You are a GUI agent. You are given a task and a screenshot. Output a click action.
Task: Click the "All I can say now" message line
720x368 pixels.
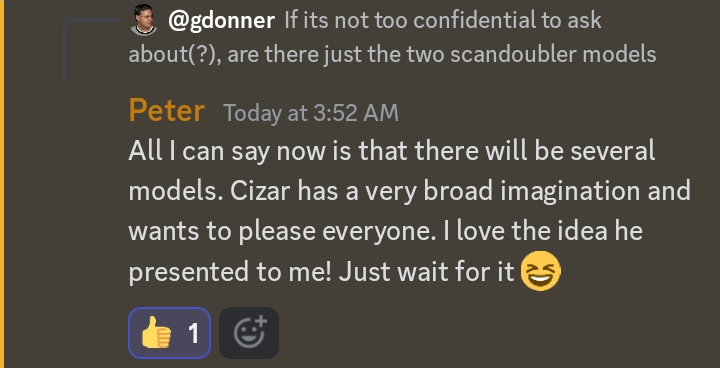(392, 151)
